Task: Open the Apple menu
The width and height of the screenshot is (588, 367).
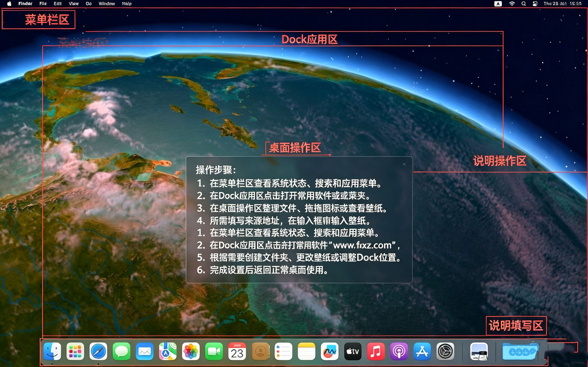Action: [9, 3]
